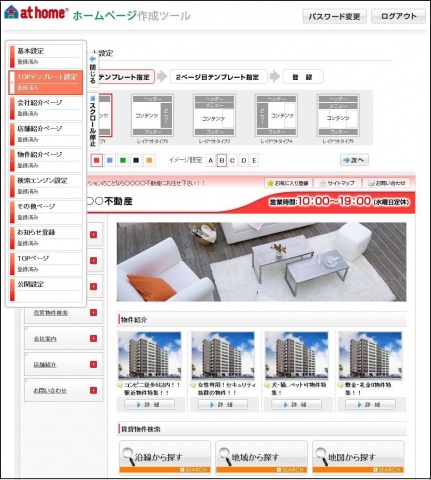Click red arrow icon beside 店舗紹介
431x480 pixels.
(93, 365)
